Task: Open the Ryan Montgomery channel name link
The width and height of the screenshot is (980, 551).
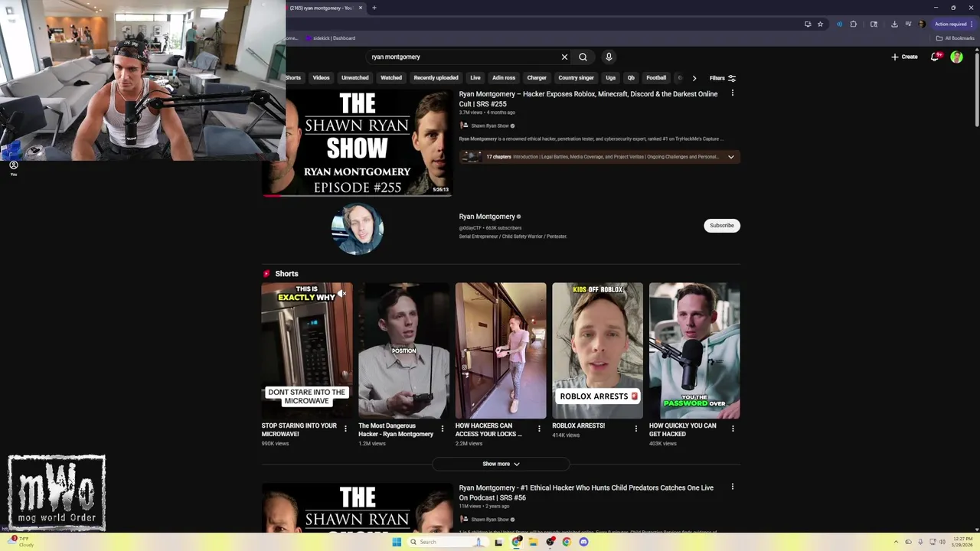Action: [487, 217]
